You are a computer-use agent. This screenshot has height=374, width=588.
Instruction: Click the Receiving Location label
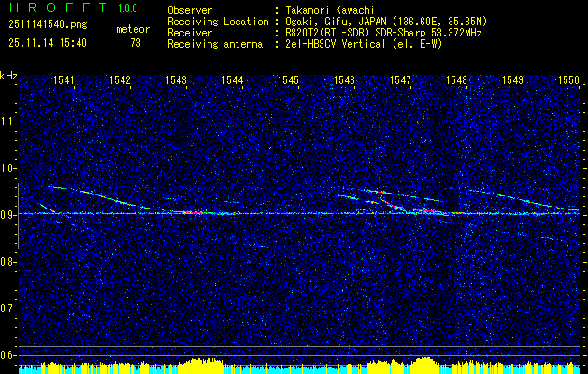point(218,22)
